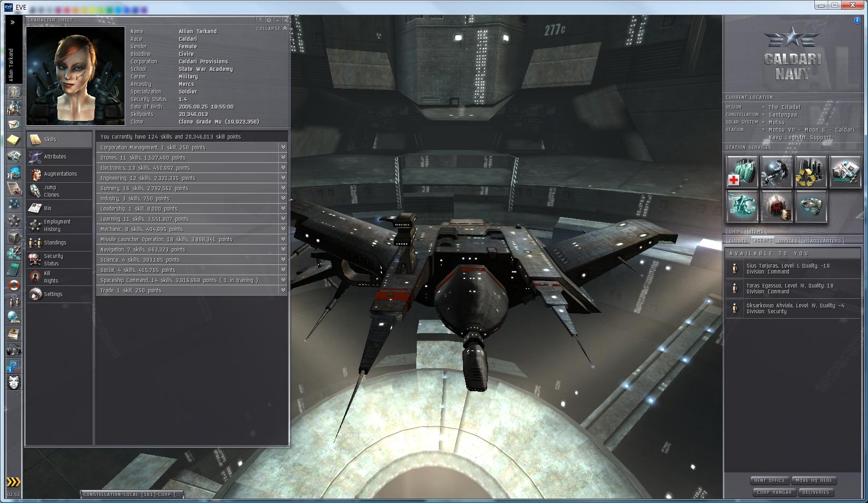Collapse the character sheet header
Image resolution: width=868 pixels, height=503 pixels.
[272, 28]
